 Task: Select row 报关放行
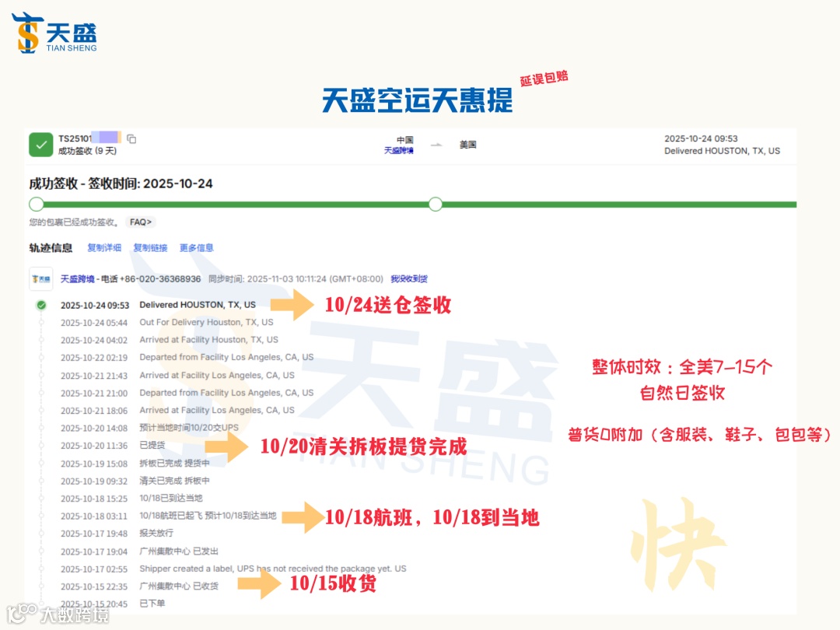tap(117, 533)
